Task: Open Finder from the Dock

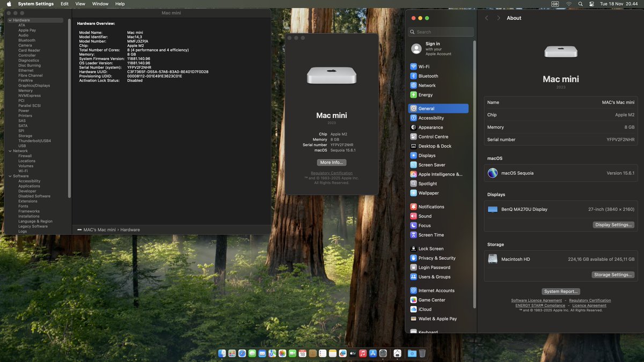Action: (x=222, y=353)
